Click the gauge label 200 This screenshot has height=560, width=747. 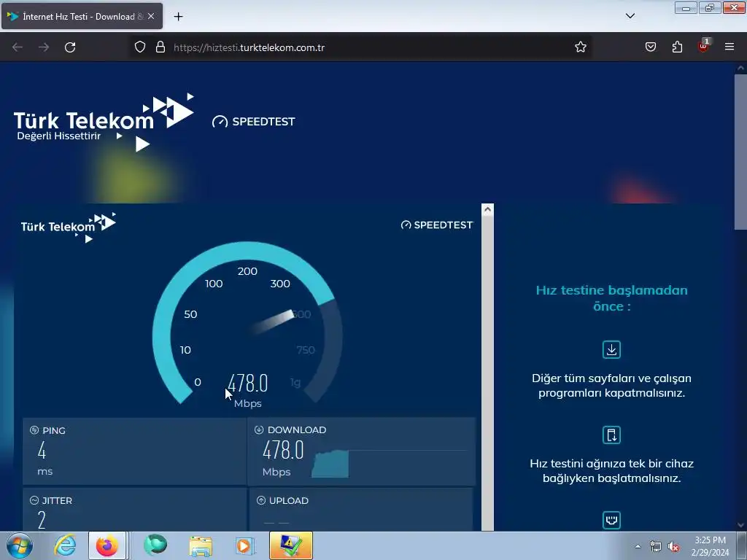point(247,271)
